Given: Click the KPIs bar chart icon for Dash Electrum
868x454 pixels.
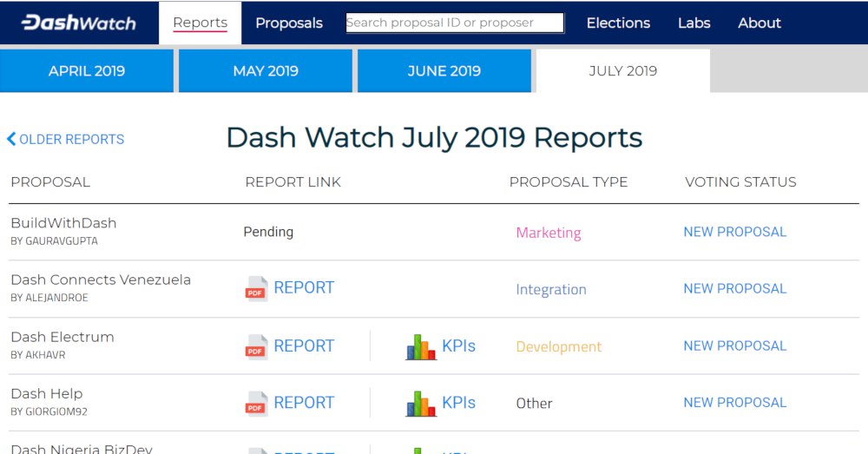Looking at the screenshot, I should coord(421,347).
